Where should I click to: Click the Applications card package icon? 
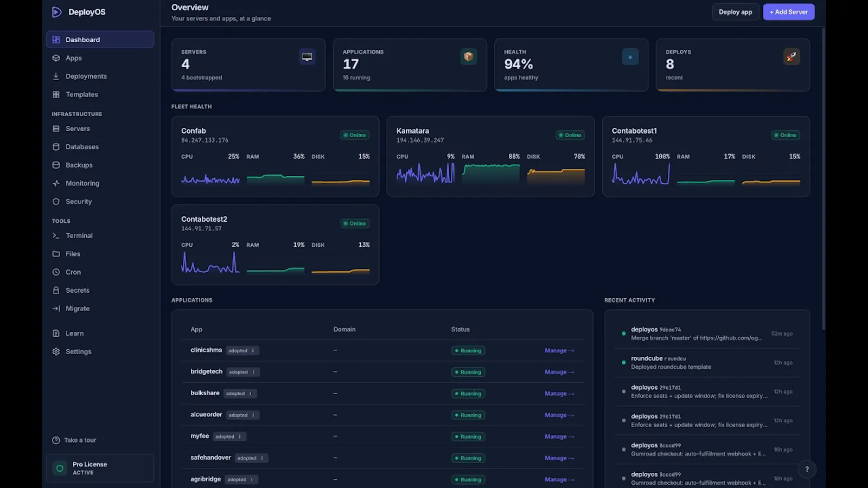coord(469,56)
